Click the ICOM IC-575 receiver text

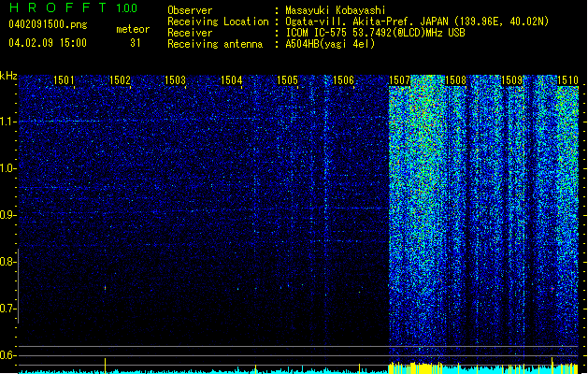pos(375,33)
